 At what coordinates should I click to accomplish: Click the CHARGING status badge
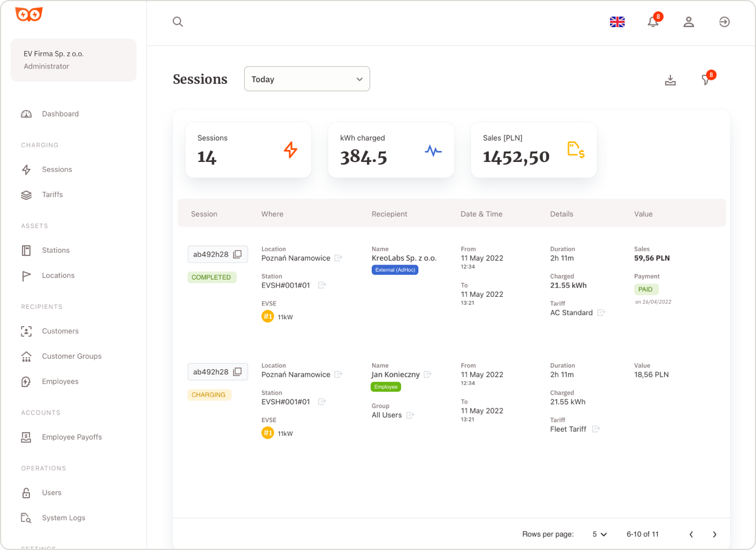pos(209,394)
